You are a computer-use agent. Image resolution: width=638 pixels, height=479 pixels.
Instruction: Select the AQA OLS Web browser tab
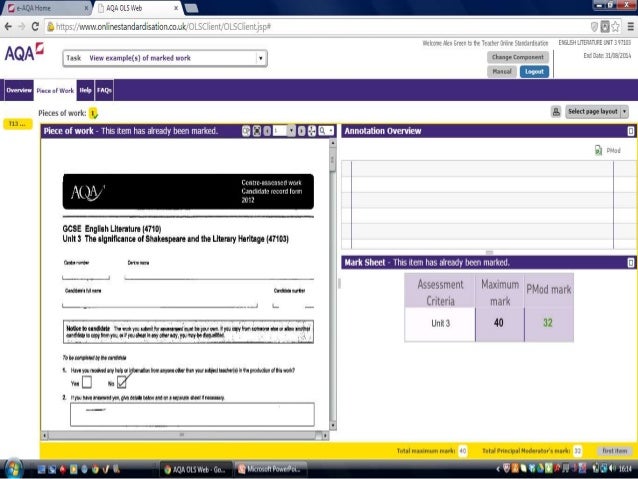coord(136,8)
